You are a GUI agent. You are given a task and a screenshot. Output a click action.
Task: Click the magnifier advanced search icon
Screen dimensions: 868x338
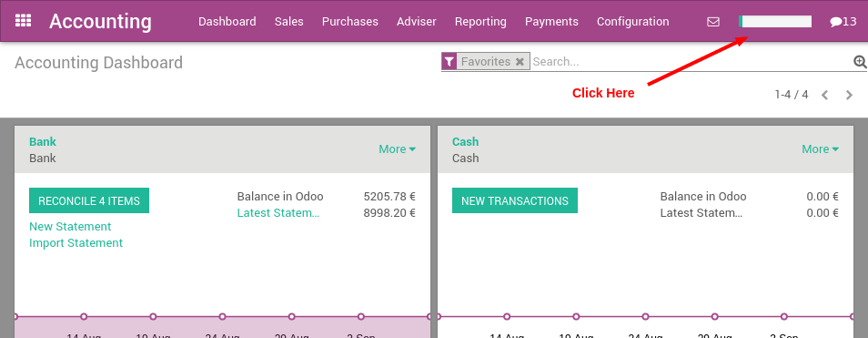(860, 62)
